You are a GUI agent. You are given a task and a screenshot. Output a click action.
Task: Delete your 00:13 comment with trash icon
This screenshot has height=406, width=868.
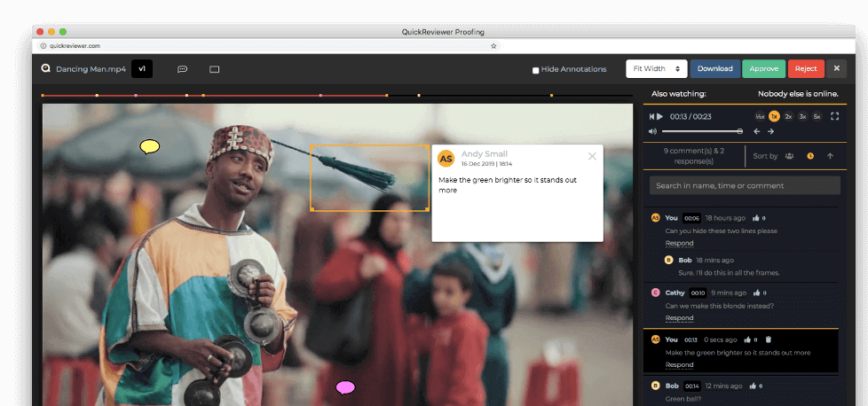coord(769,340)
